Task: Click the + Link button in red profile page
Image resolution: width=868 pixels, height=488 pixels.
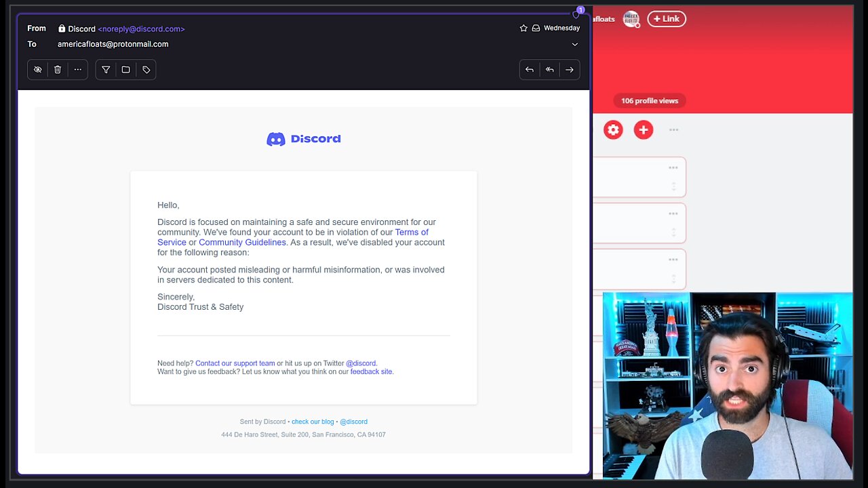Action: tap(667, 19)
